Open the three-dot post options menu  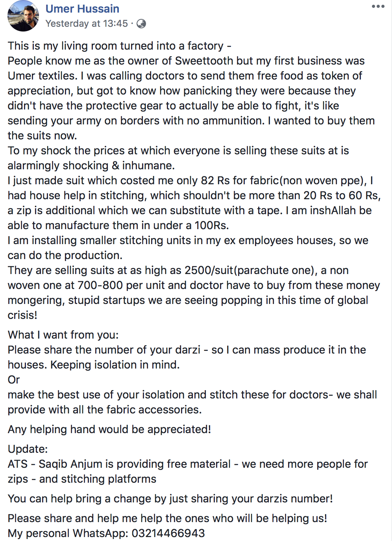pos(378,6)
